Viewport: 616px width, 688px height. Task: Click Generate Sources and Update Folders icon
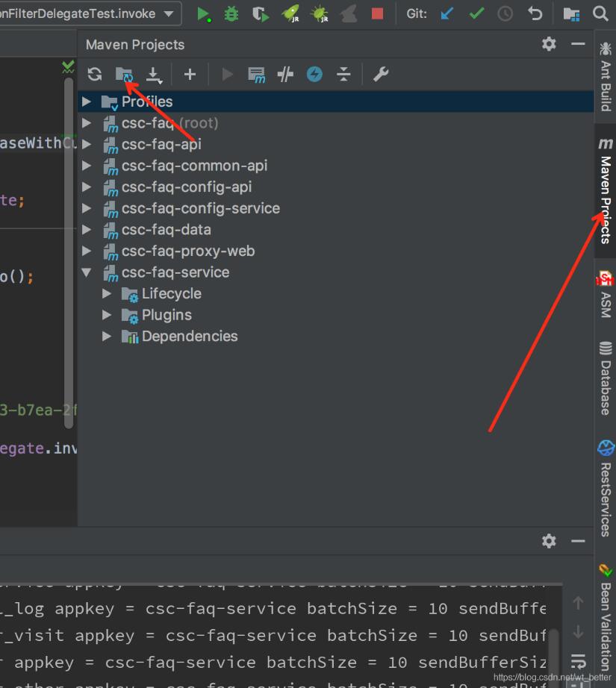coord(124,74)
